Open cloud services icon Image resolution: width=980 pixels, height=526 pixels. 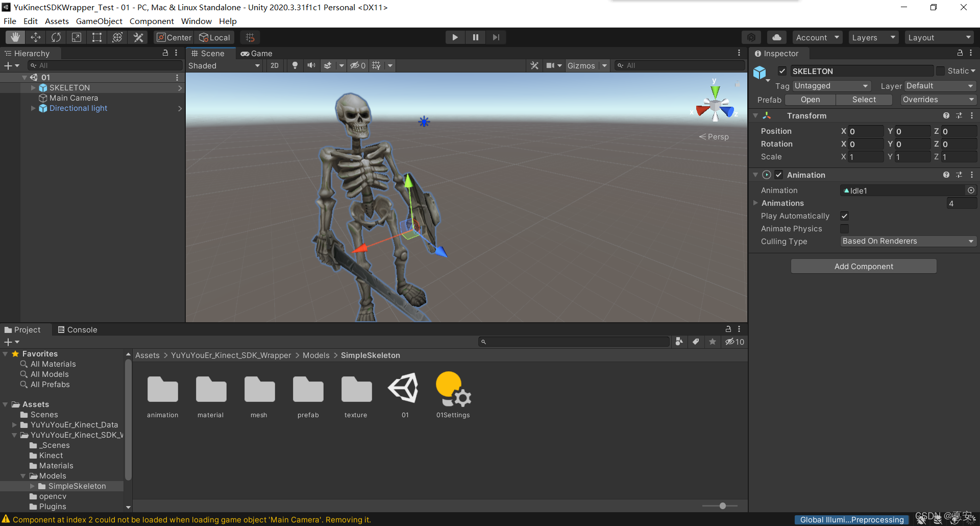pos(776,37)
